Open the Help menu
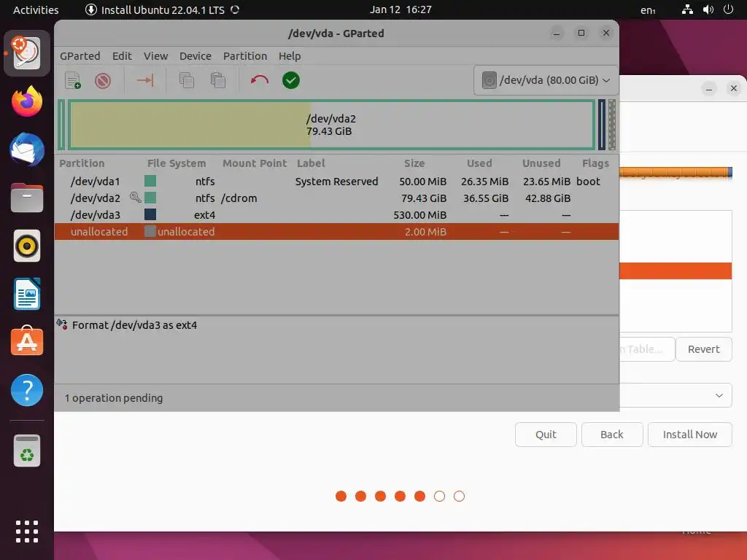 [290, 55]
